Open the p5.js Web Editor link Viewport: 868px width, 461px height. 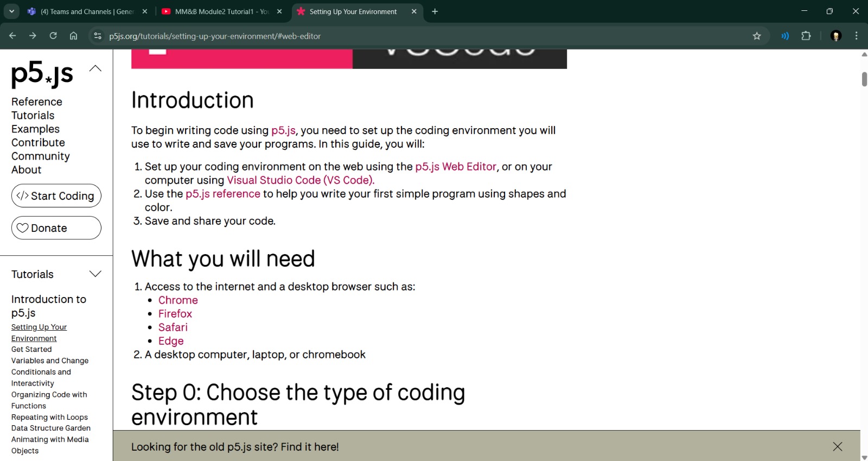[x=456, y=167]
